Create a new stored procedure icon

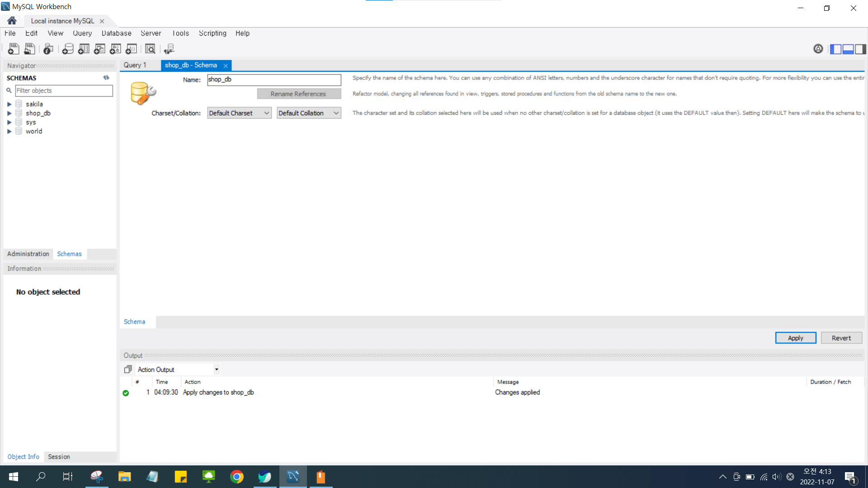(x=115, y=49)
